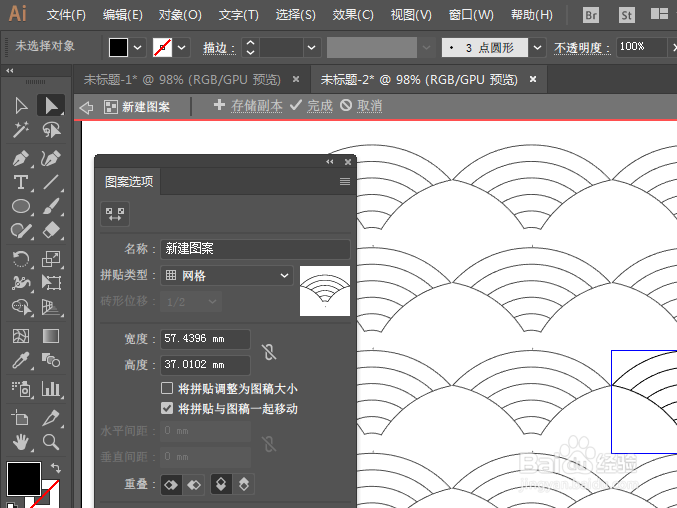Open Pattern Options panel flyout menu
Viewport: 677px width, 508px height.
click(345, 181)
